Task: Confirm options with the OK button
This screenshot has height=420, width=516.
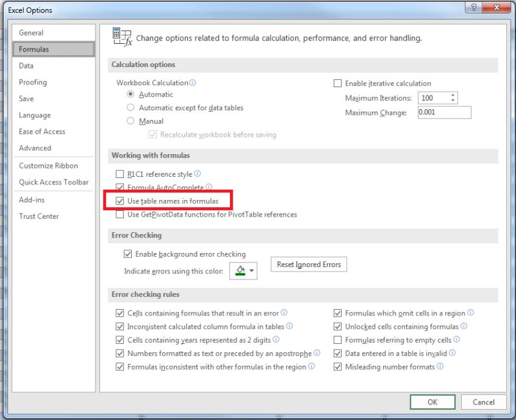Action: tap(433, 402)
